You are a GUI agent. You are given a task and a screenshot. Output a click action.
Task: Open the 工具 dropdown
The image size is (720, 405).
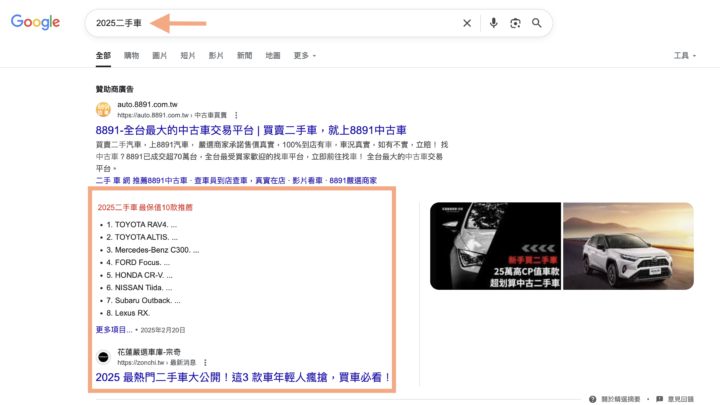(684, 56)
